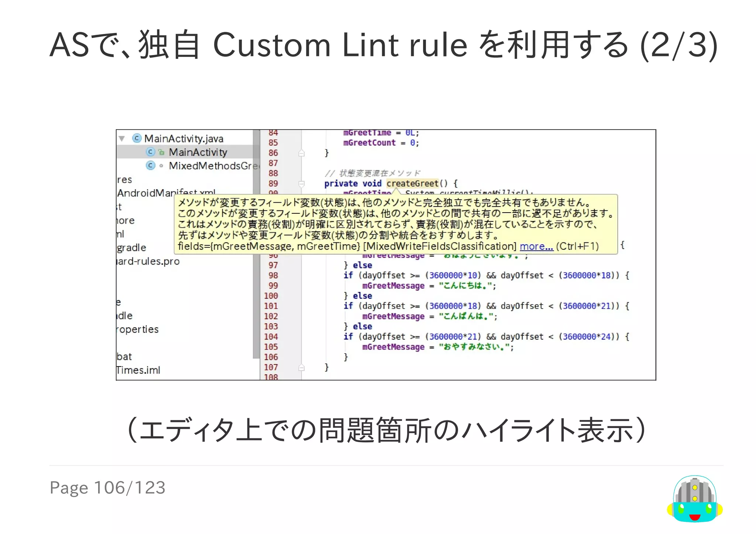Screen dimensions: 756x534
Task: Click the Page 106/123 indicator
Action: tap(107, 488)
